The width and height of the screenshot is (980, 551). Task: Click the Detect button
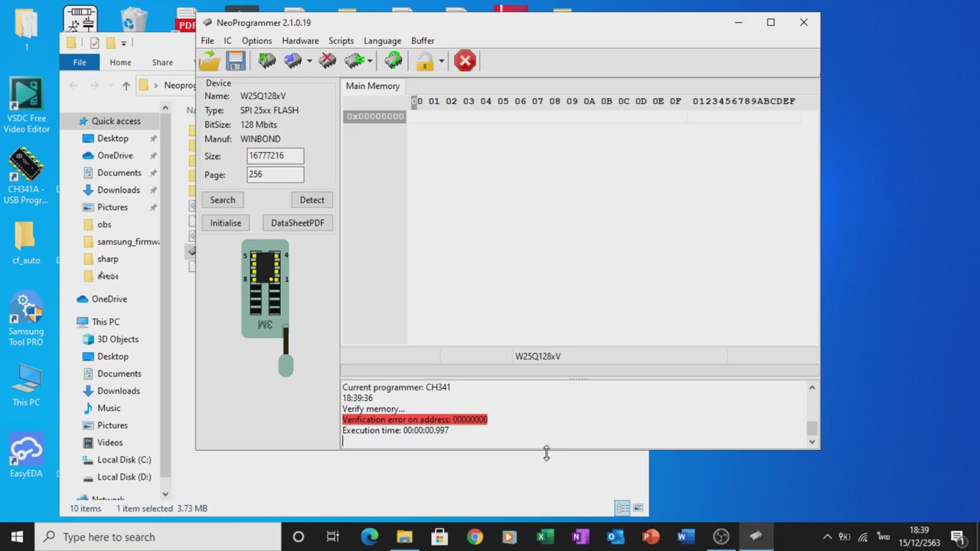click(x=312, y=200)
